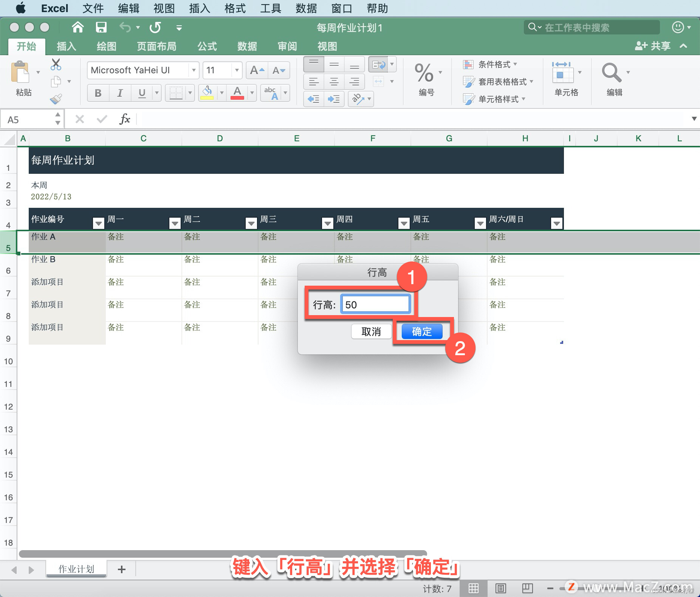Screen dimensions: 700x597
Task: Click the insert function fx icon
Action: (x=125, y=119)
